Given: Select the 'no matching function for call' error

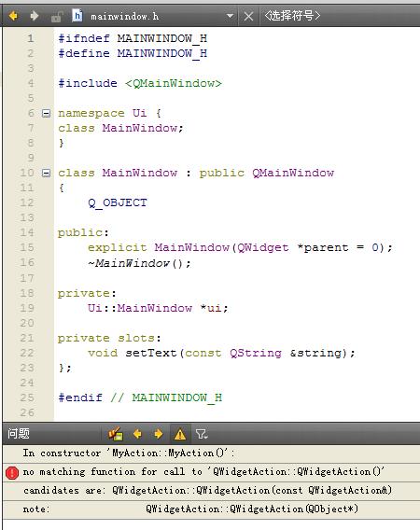Looking at the screenshot, I should coord(211,472).
